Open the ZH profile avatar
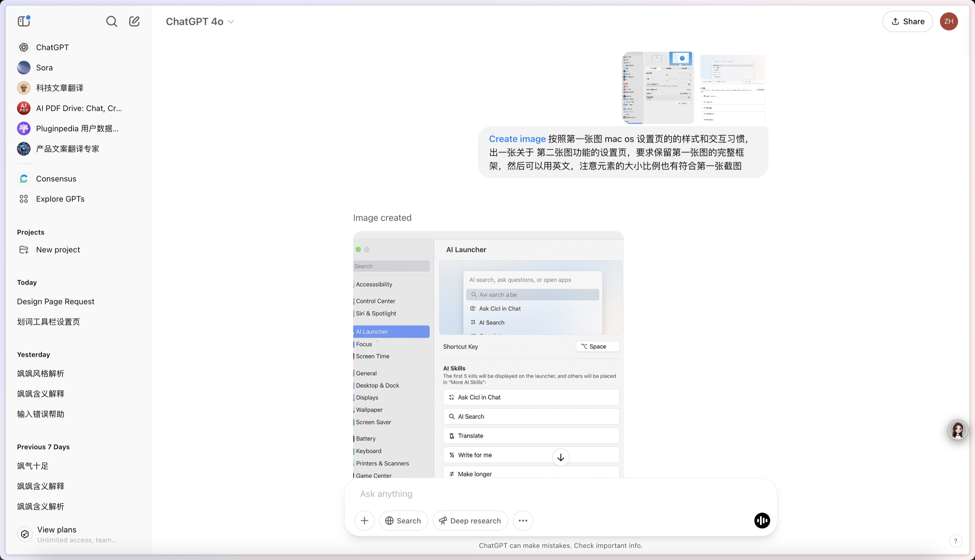The image size is (975, 560). coord(948,21)
